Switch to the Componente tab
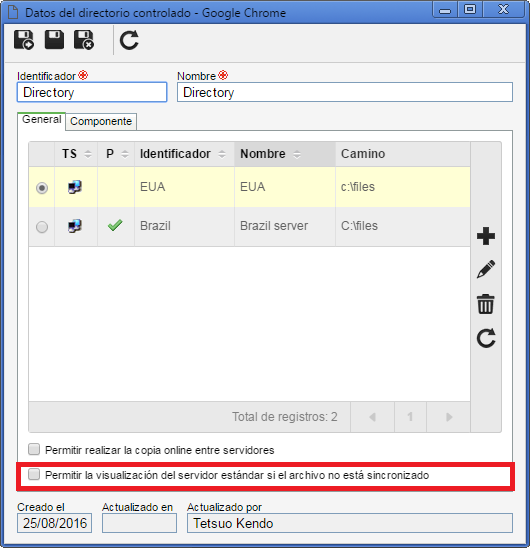530x548 pixels. 101,121
